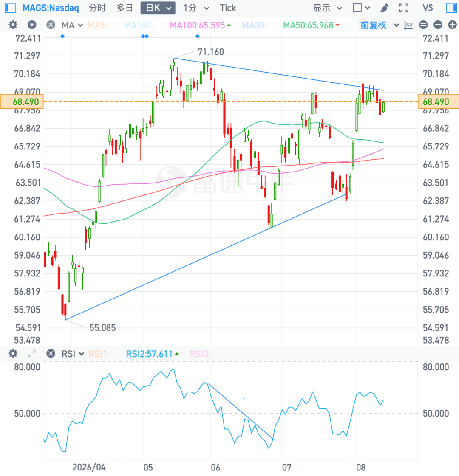This screenshot has width=459, height=476.
Task: Click the 55.085 low price label
Action: 102,328
